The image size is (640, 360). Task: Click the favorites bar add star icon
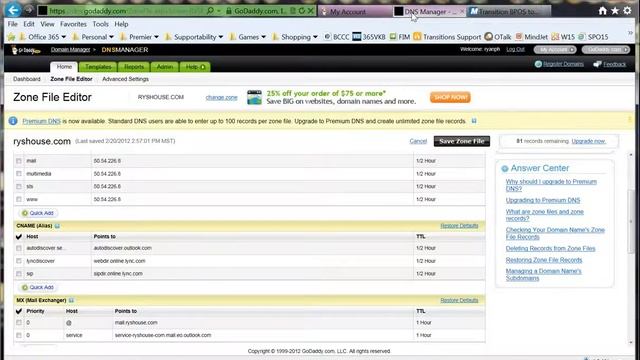click(11, 37)
